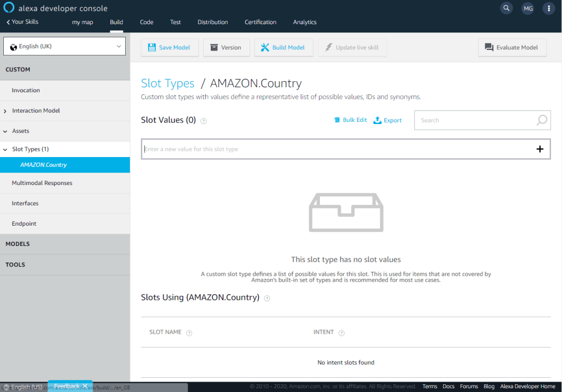The image size is (562, 392).
Task: Open the three-dot more options menu
Action: pyautogui.click(x=548, y=8)
